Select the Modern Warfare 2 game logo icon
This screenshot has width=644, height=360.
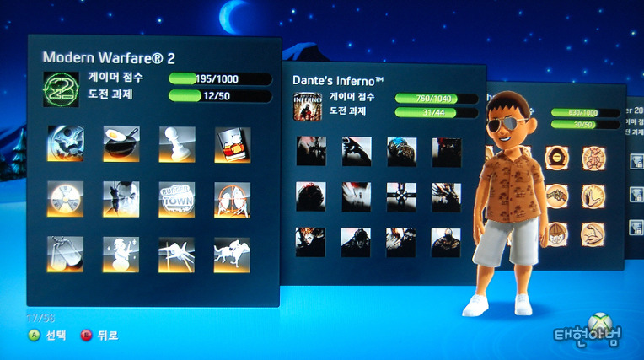tap(61, 89)
